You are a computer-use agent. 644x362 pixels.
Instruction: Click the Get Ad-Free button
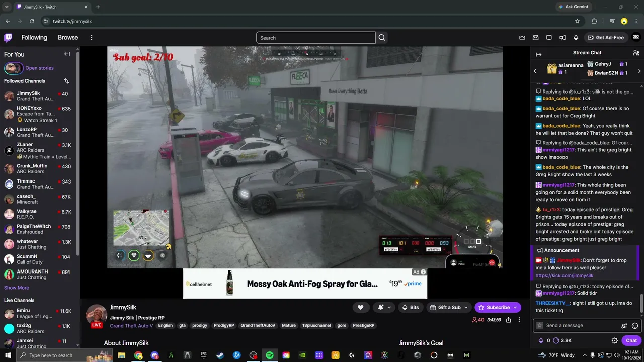(605, 38)
